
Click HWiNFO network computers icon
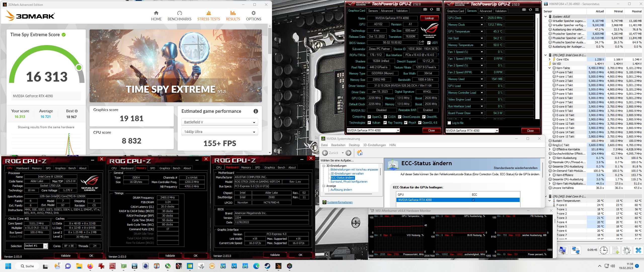(x=576, y=250)
